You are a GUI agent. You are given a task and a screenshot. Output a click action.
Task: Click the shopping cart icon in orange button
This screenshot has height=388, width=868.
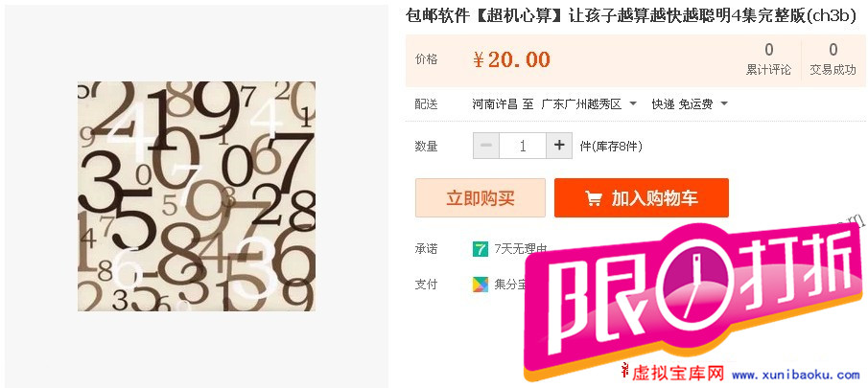pos(594,198)
